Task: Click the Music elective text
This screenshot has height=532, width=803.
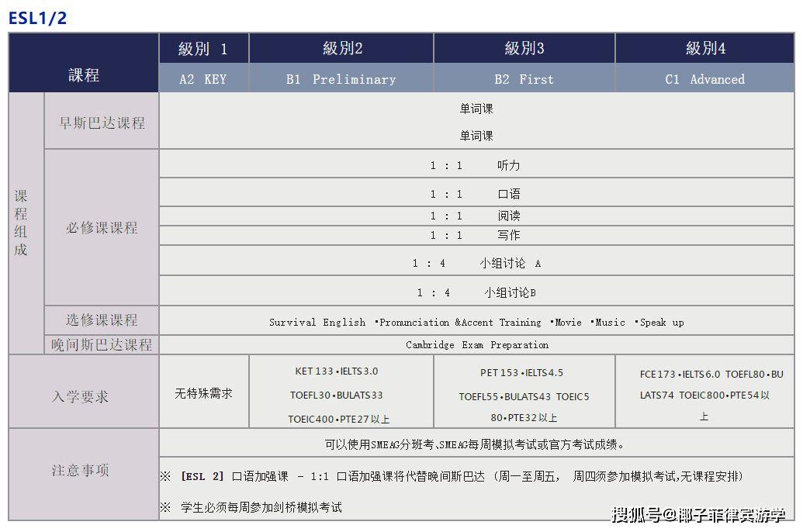Action: point(609,322)
